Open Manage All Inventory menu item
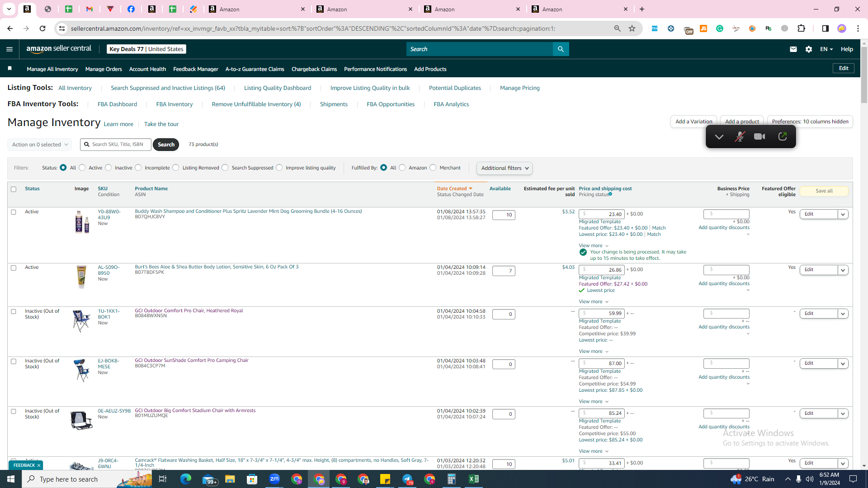Screen dimensions: 868x488 pos(52,69)
